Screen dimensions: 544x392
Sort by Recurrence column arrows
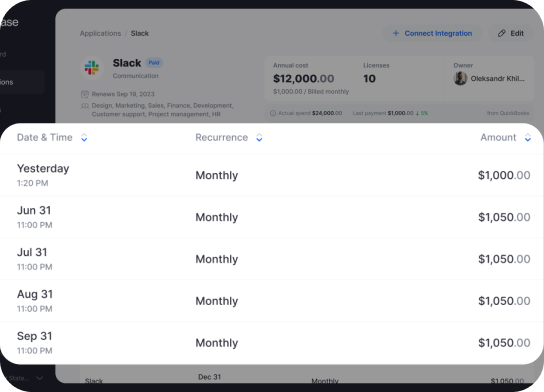[259, 138]
